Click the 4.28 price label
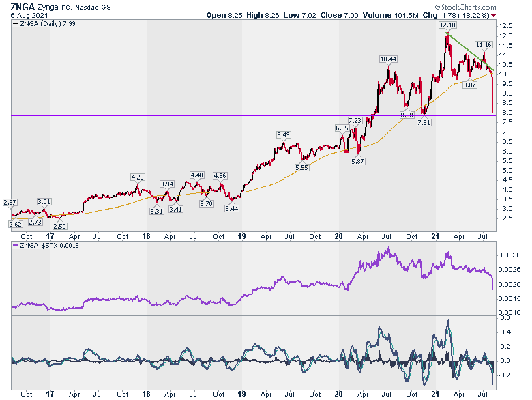The width and height of the screenshot is (532, 400). pos(137,177)
